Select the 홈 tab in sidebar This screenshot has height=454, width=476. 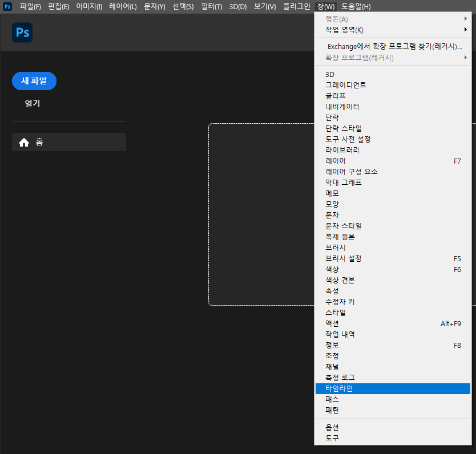(69, 142)
